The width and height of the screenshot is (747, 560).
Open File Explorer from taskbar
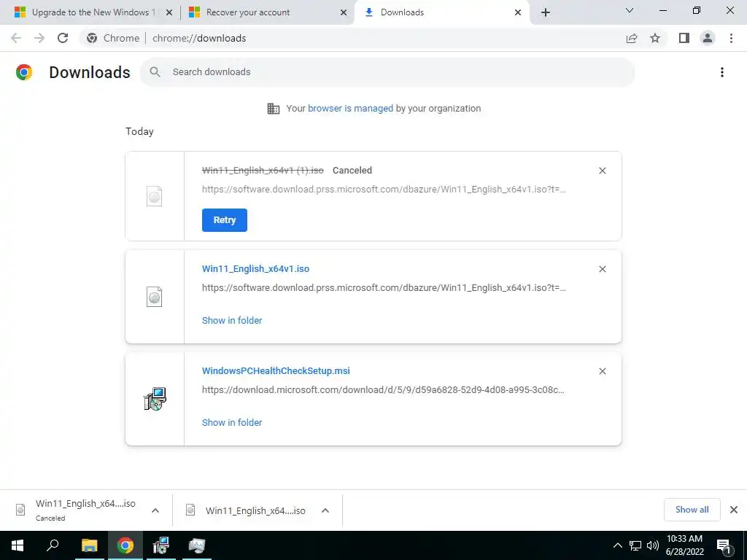(89, 545)
